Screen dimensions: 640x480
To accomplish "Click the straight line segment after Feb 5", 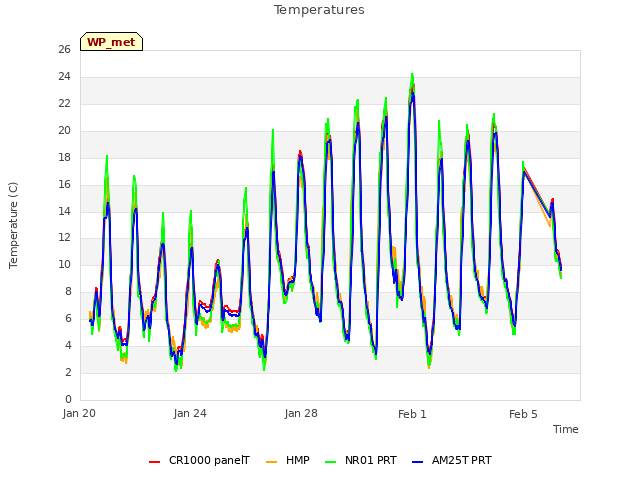I will (x=537, y=193).
